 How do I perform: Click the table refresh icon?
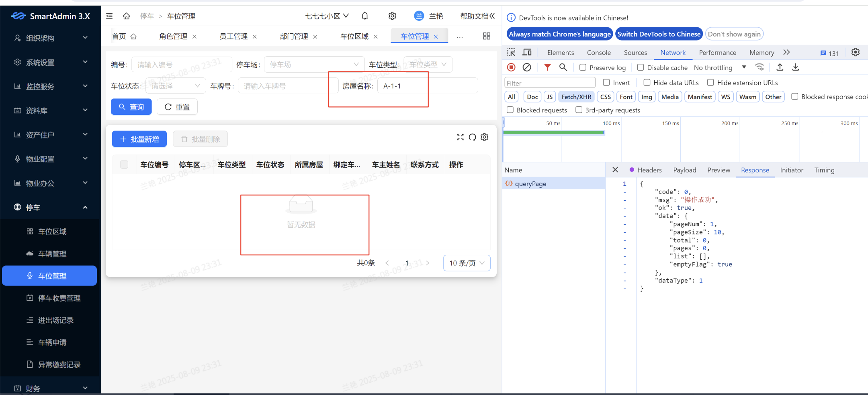click(x=472, y=137)
